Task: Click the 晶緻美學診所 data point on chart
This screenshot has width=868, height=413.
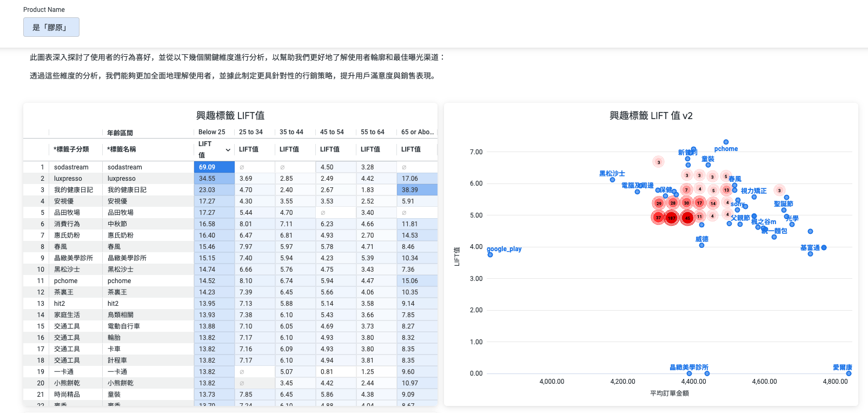Action: pos(689,373)
